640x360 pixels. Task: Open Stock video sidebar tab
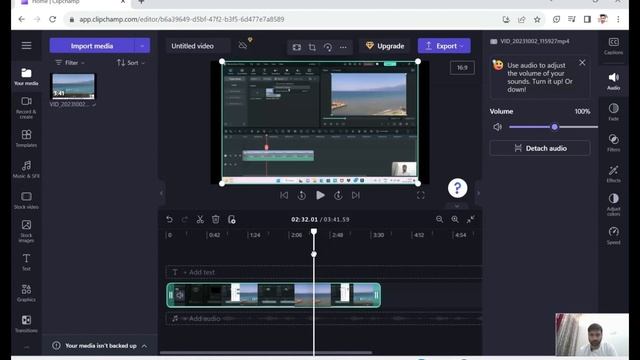[26, 200]
